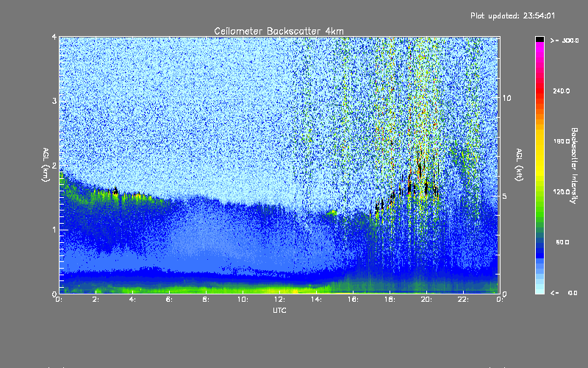Click the 'Backscatter Intensity' colorbar label

(x=574, y=166)
